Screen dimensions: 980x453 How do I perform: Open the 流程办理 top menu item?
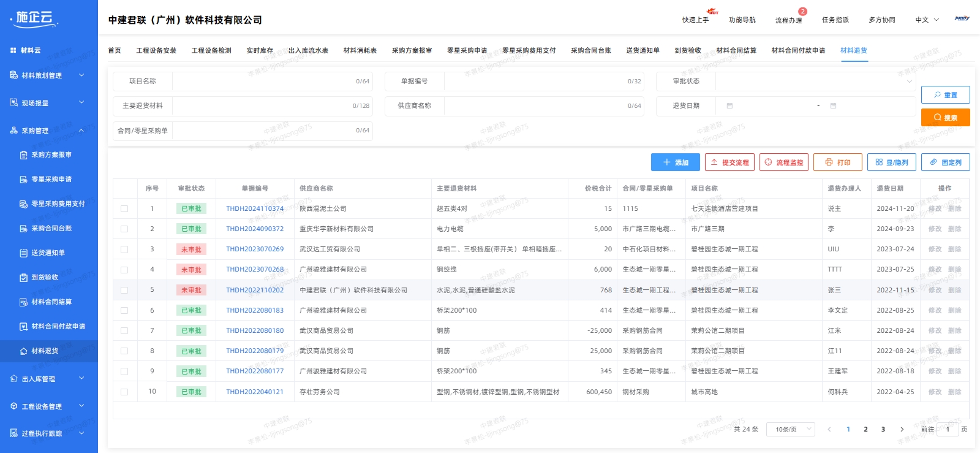(788, 20)
